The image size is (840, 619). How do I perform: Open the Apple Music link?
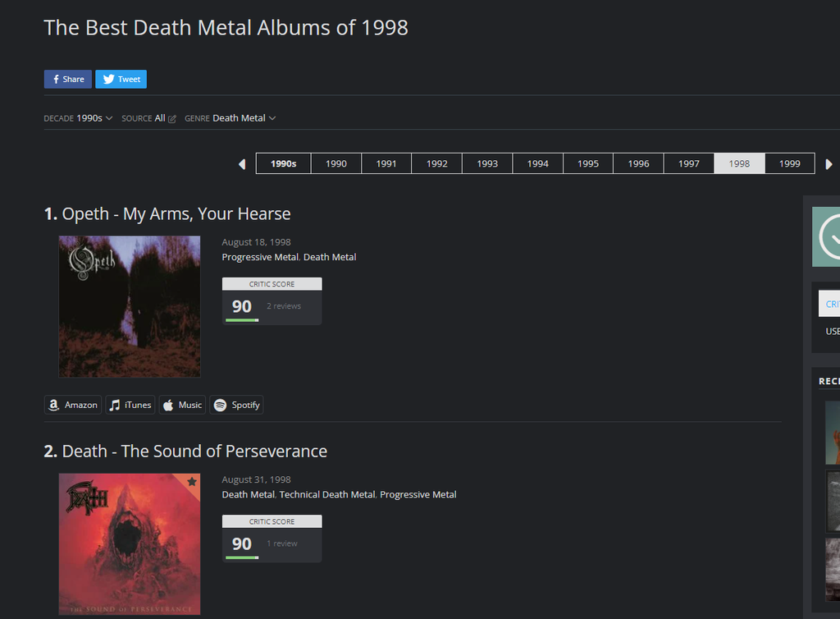(181, 405)
